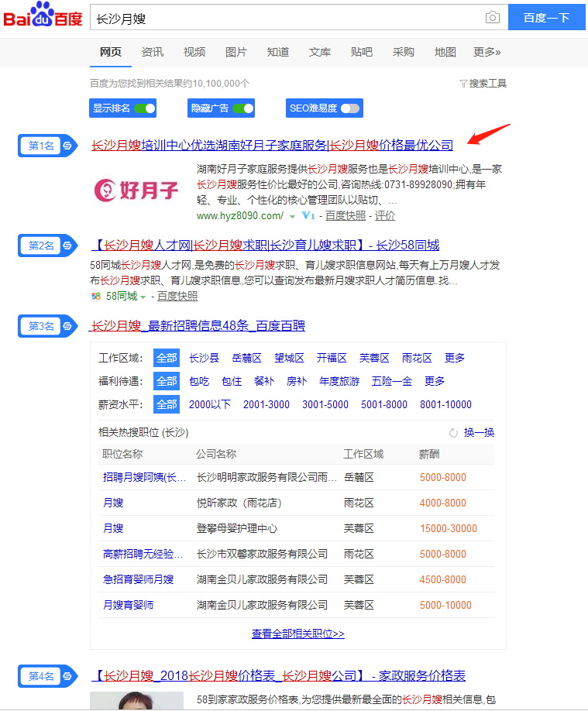Image resolution: width=588 pixels, height=711 pixels.
Task: Click 评价 link of first result
Action: [385, 216]
